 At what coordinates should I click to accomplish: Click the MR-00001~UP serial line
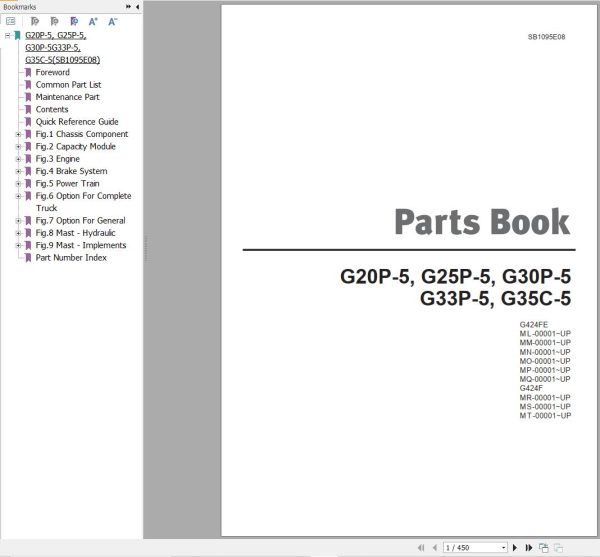click(x=545, y=397)
